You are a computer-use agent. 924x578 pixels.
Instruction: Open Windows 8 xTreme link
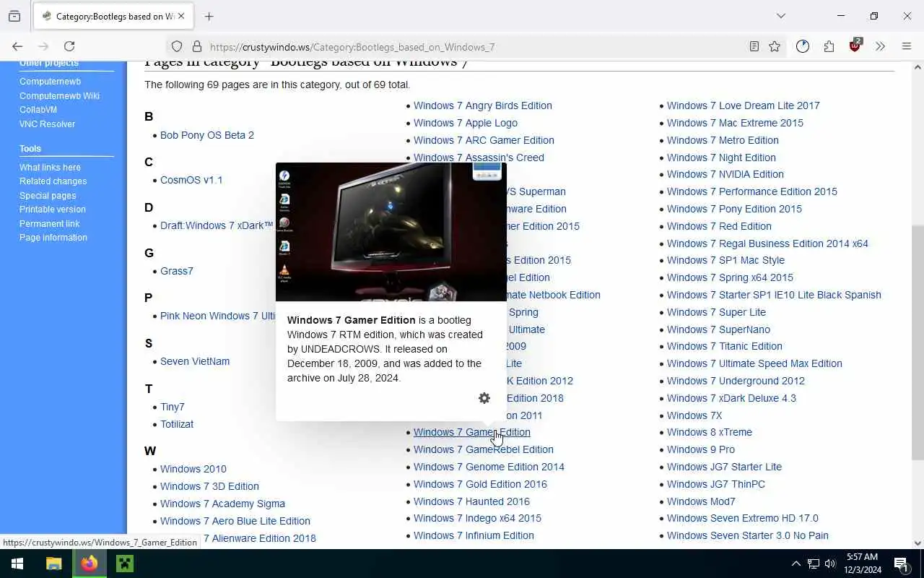click(x=710, y=432)
